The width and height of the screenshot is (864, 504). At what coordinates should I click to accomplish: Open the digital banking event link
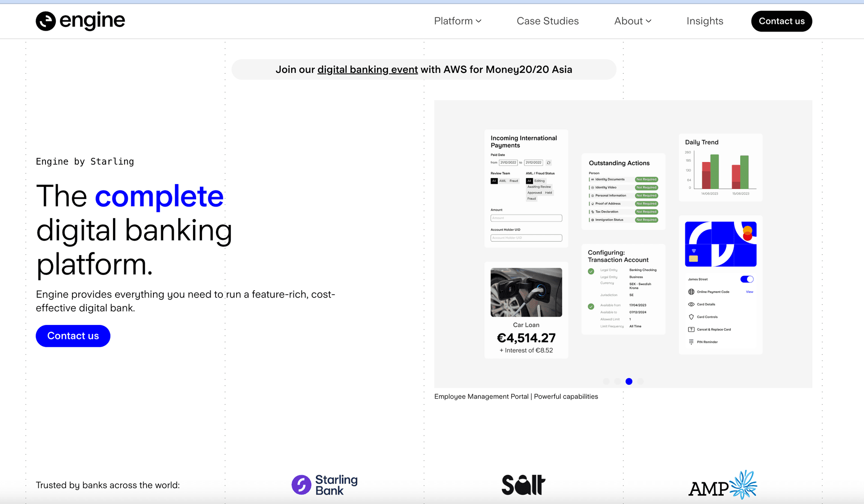(x=367, y=69)
